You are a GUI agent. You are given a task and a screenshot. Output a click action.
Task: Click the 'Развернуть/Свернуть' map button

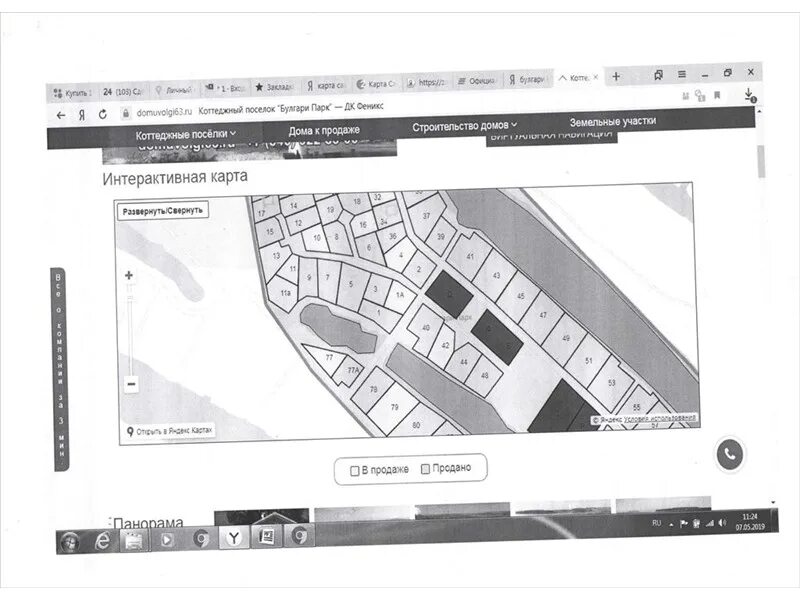(162, 211)
